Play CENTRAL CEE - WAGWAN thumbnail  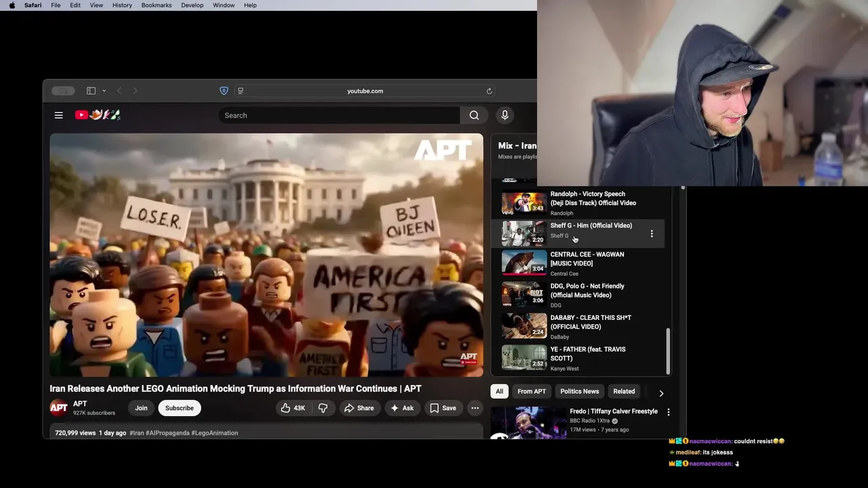pyautogui.click(x=524, y=263)
